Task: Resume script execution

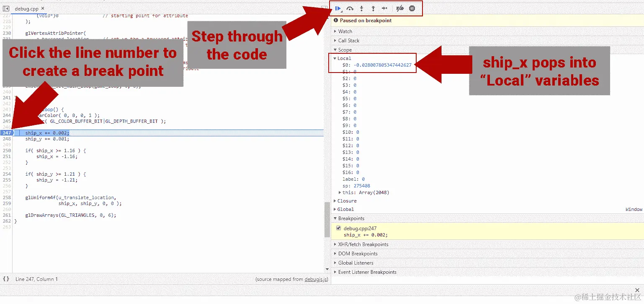Action: (338, 8)
